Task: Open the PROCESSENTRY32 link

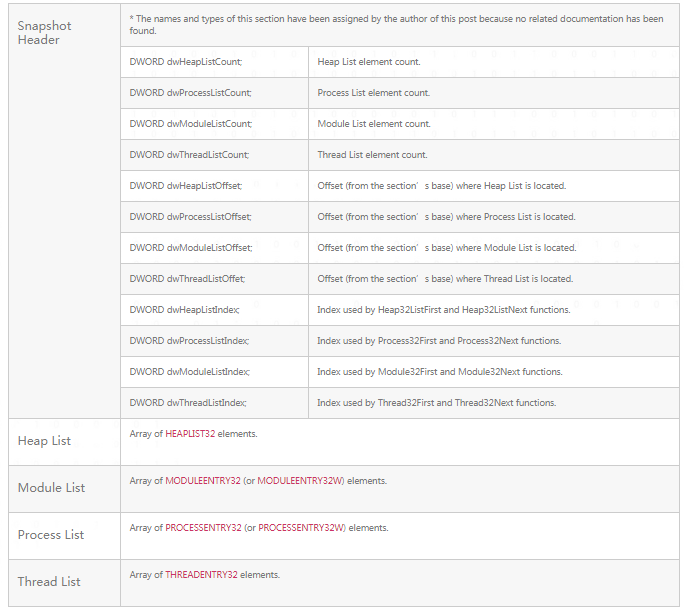Action: [203, 528]
